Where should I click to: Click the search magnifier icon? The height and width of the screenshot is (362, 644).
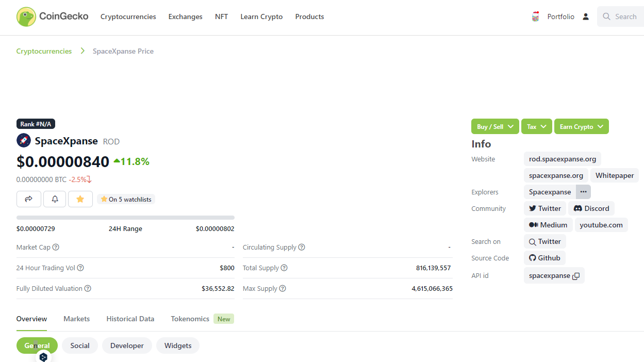(606, 17)
